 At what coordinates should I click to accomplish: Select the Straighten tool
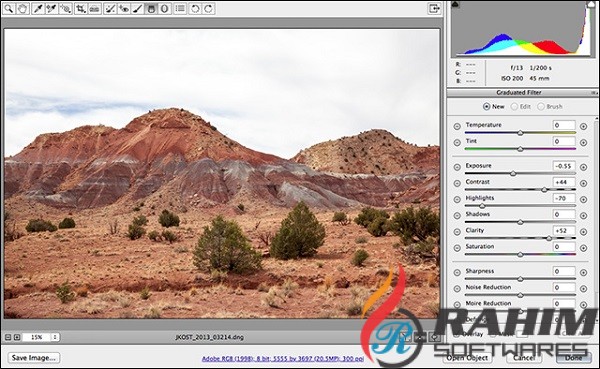pyautogui.click(x=95, y=8)
